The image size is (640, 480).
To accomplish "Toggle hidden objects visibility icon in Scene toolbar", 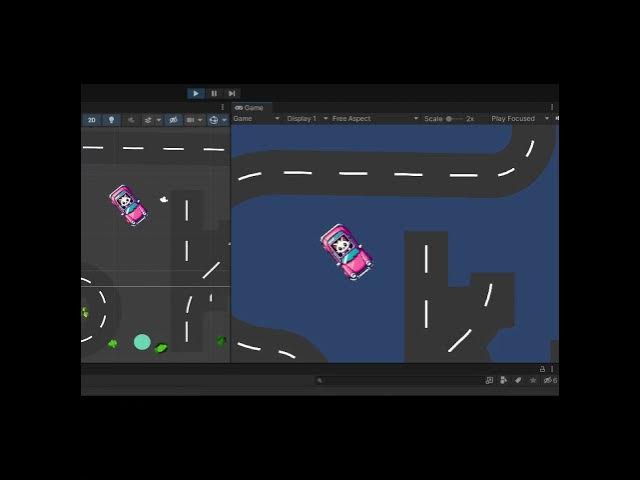I will coord(173,120).
